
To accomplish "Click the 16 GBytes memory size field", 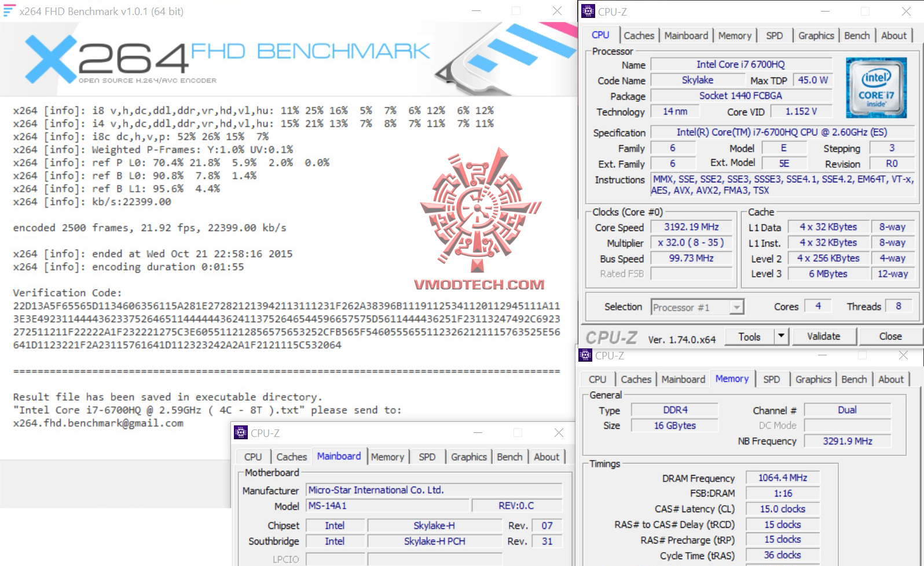I will 675,425.
